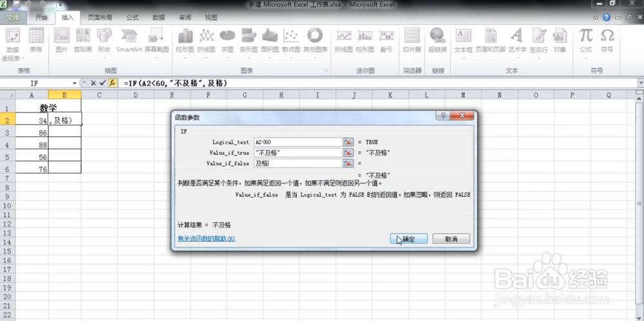Viewport: 644px width, 321px height.
Task: Open Excel help question mark in ribbon
Action: coord(606,17)
